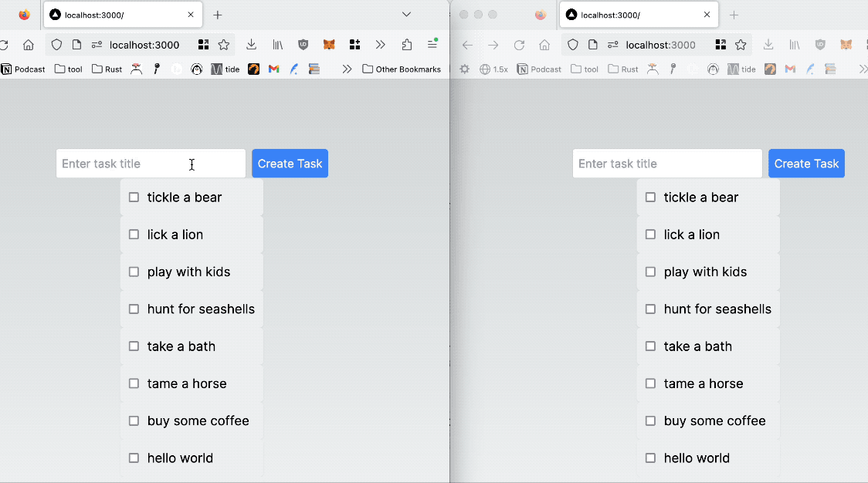This screenshot has width=868, height=483.
Task: Click the Forward arrow in right browser window
Action: pos(493,45)
